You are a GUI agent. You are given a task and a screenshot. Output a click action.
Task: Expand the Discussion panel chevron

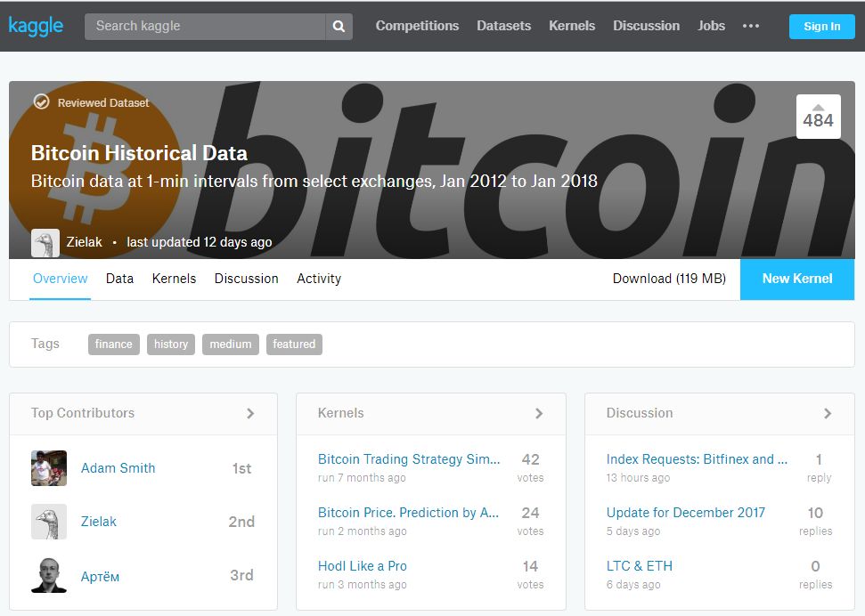click(x=828, y=413)
